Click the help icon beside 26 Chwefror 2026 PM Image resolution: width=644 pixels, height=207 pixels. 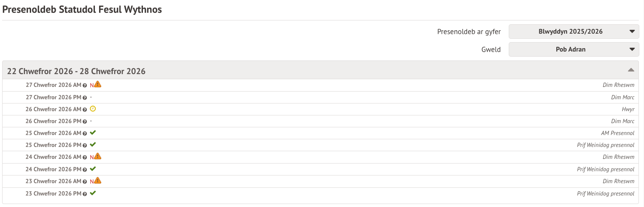pos(85,121)
